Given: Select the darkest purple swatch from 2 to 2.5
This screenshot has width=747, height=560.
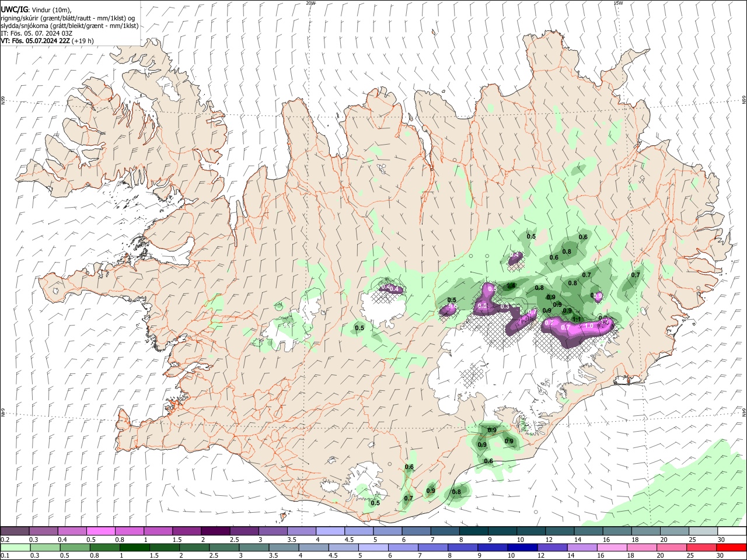Looking at the screenshot, I should pos(215,531).
